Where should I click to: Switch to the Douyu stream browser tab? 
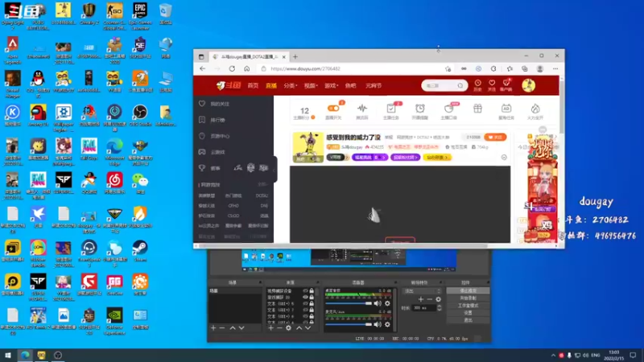(x=249, y=56)
